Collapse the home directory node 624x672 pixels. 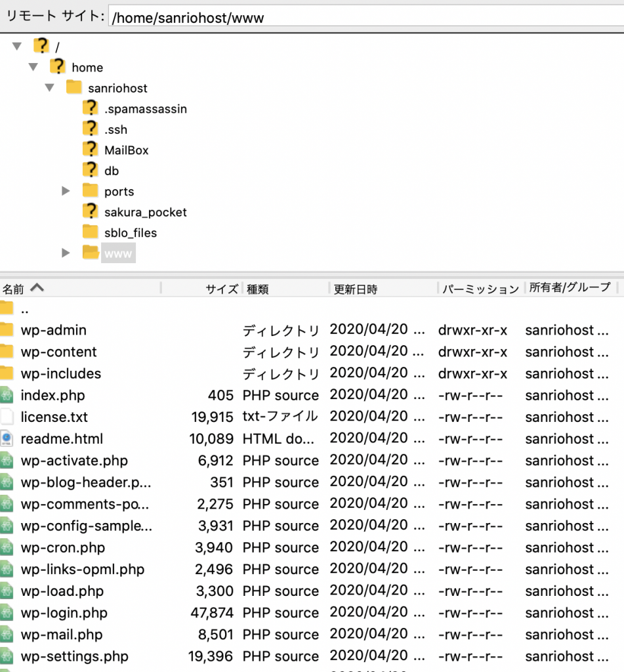point(33,67)
